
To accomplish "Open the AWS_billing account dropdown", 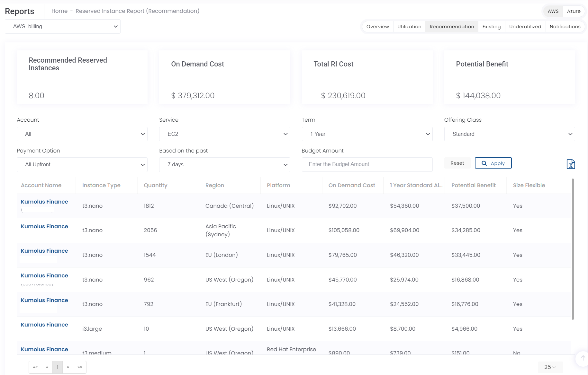I will (63, 27).
